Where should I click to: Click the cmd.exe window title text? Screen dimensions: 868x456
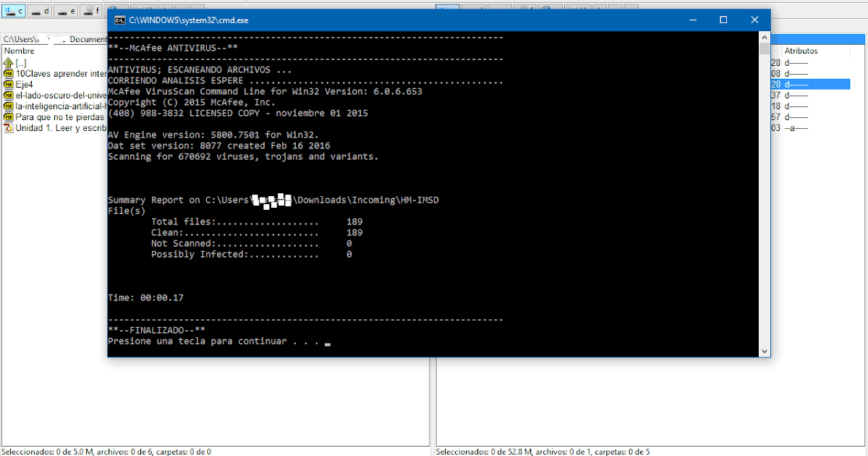[189, 20]
